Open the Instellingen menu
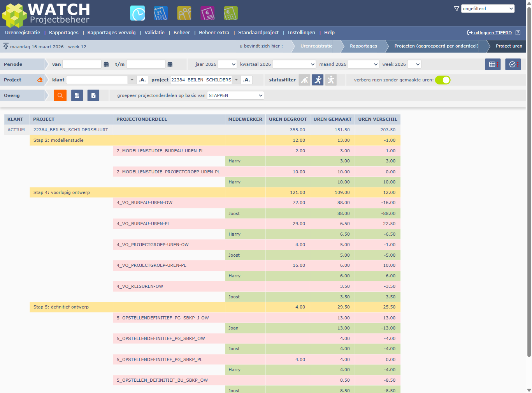This screenshot has height=393, width=532. [301, 33]
